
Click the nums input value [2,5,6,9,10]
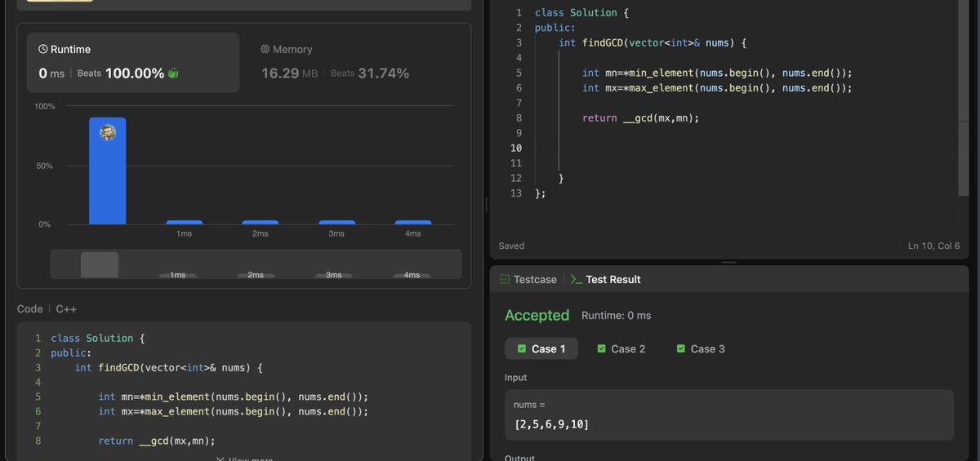tap(551, 424)
